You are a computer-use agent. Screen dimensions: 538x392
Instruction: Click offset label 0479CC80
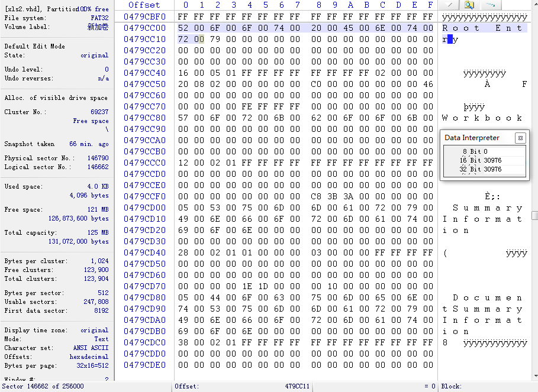pos(144,118)
